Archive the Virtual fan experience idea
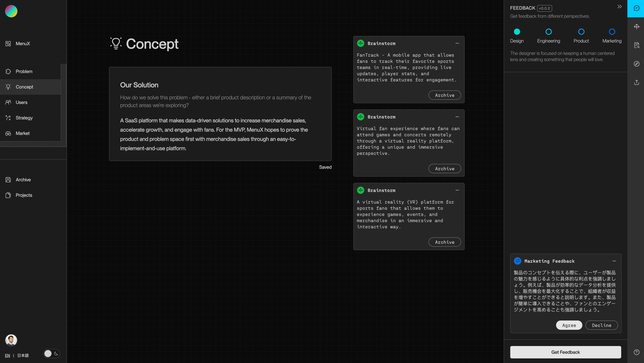 (445, 169)
